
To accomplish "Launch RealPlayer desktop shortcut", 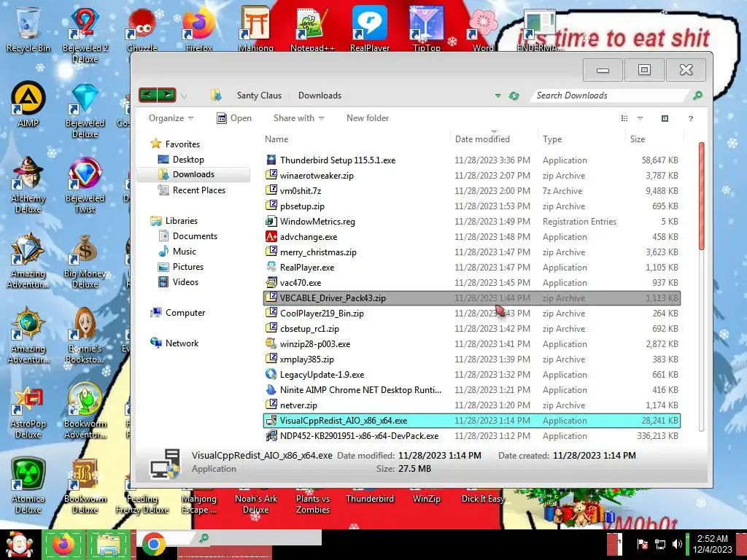I will pyautogui.click(x=370, y=29).
